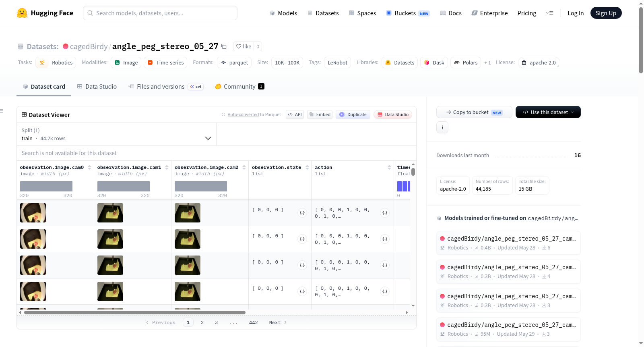Duplicate this dataset
The height and width of the screenshot is (347, 644).
click(x=353, y=114)
